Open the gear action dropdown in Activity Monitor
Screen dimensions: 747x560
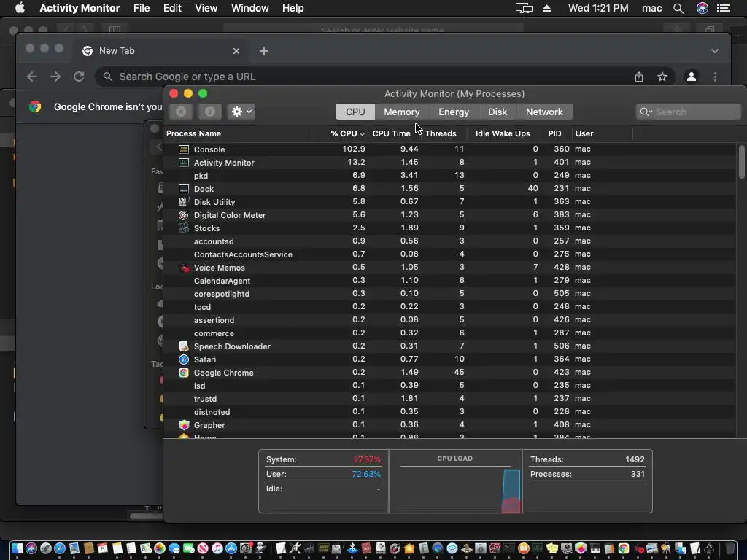pos(241,112)
